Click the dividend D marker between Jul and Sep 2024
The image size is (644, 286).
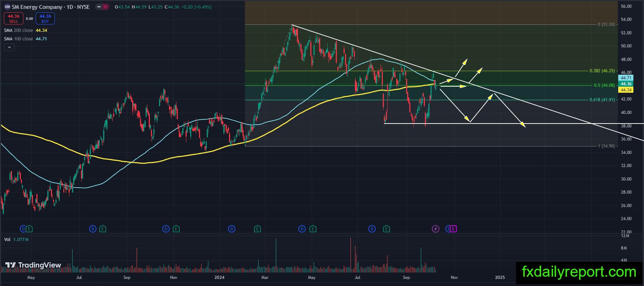point(372,229)
